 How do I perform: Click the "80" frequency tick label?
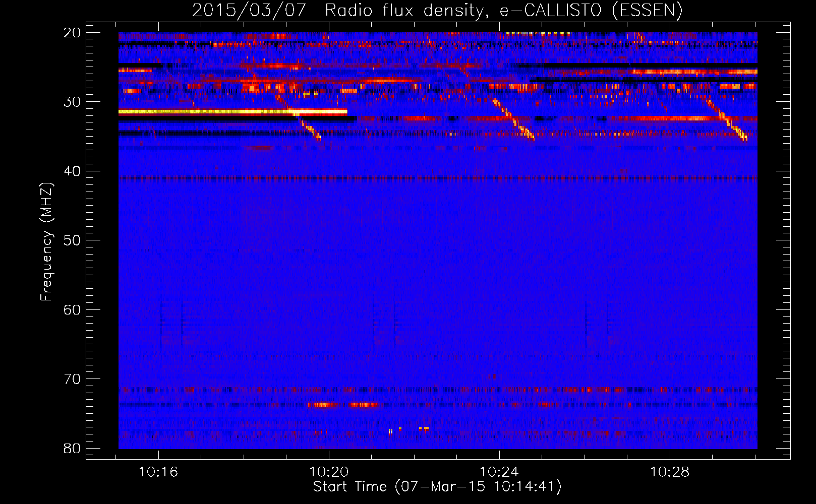(x=72, y=448)
